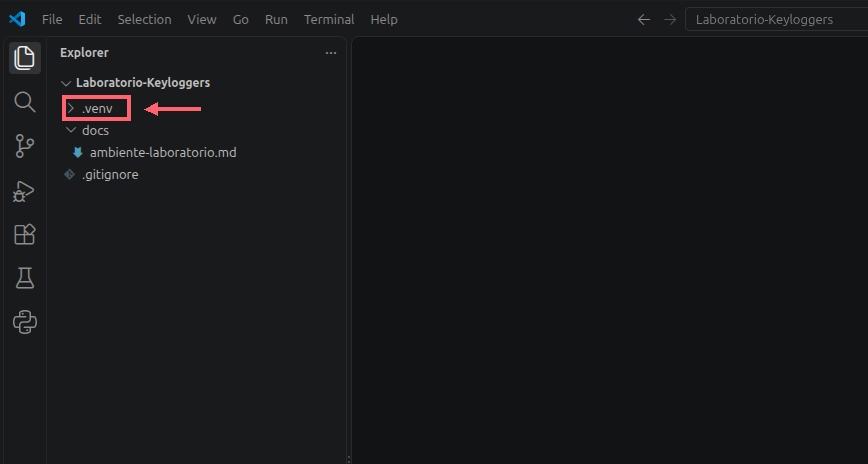Open the Search view icon
Viewport: 868px width, 464px height.
24,102
